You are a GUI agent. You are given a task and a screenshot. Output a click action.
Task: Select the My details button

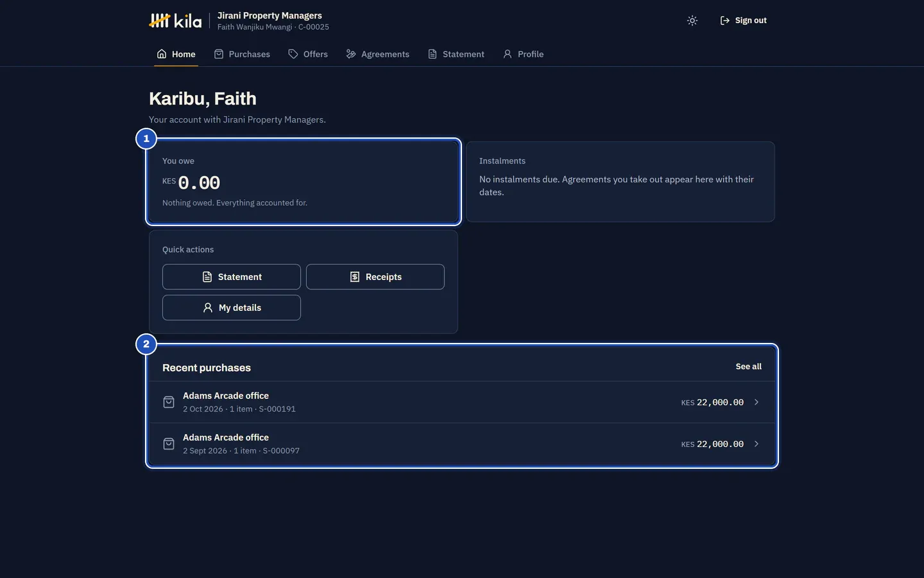[232, 308]
